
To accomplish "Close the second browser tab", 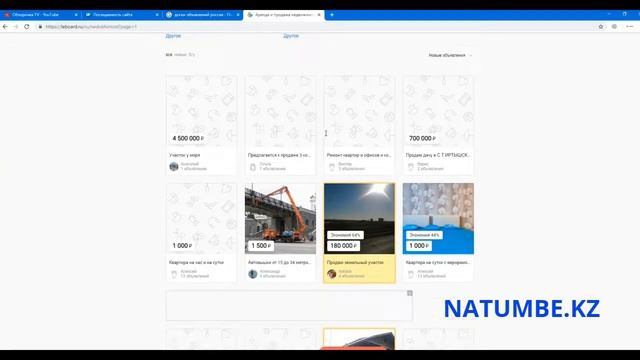I will coord(157,15).
